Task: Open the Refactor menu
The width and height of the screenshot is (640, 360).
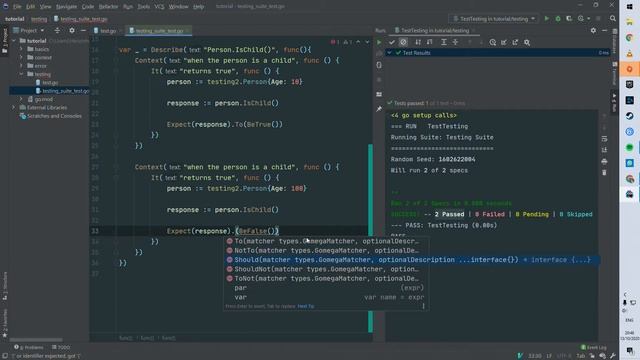Action: coord(108,7)
